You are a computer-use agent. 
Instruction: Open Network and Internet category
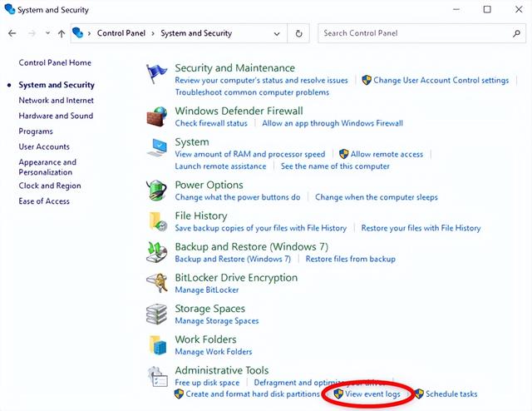[x=57, y=100]
